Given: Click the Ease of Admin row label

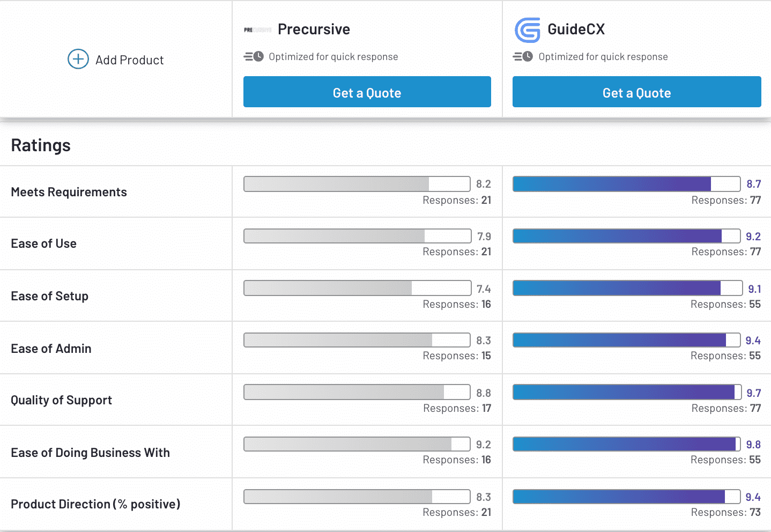Looking at the screenshot, I should (51, 349).
